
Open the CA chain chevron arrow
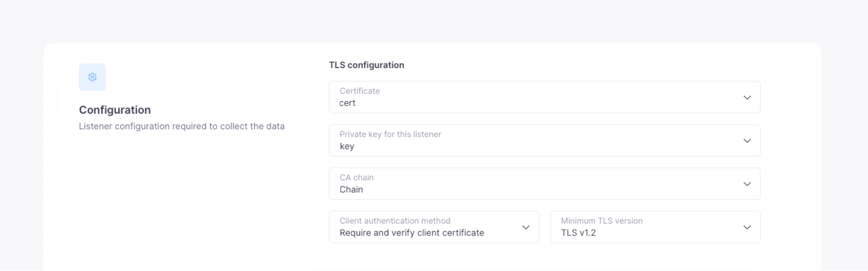pos(747,184)
